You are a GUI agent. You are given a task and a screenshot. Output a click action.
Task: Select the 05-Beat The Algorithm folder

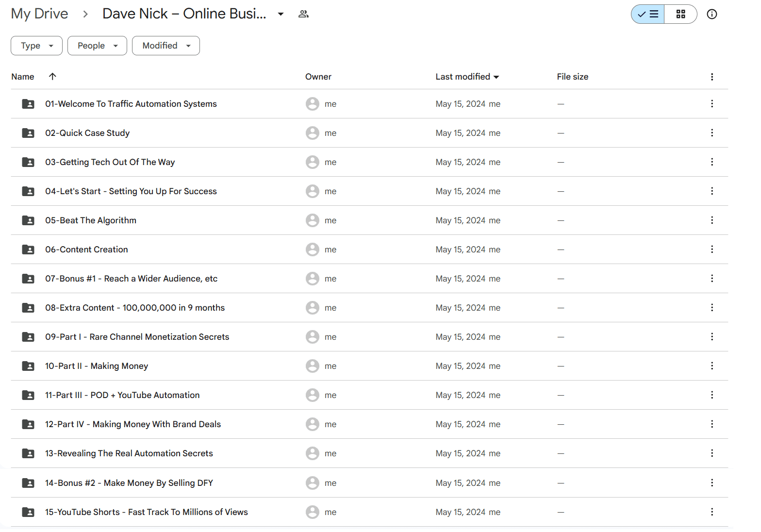coord(369,220)
